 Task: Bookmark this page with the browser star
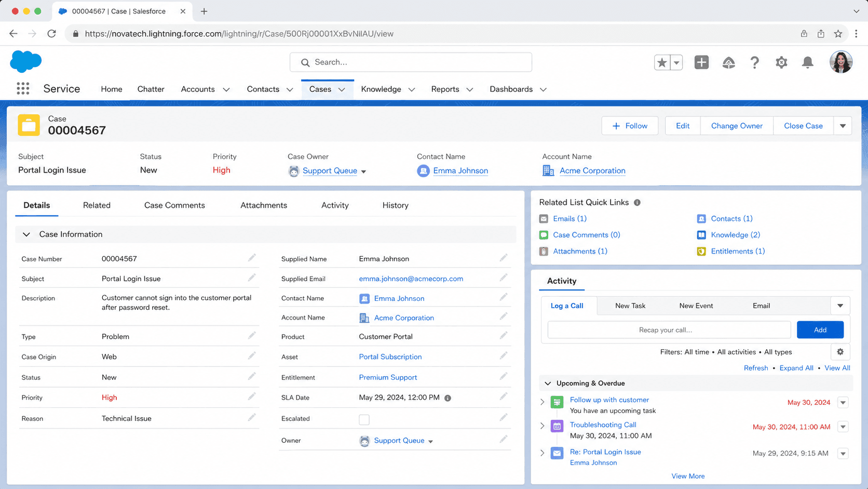click(838, 34)
